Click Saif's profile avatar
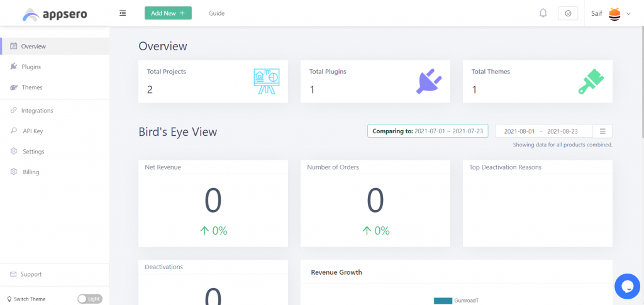Image resolution: width=644 pixels, height=305 pixels. click(x=614, y=14)
